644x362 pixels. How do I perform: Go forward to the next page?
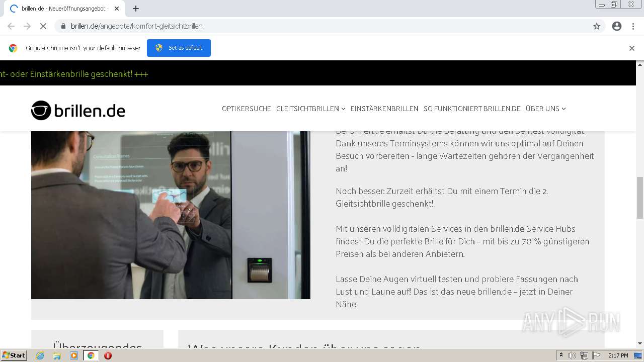tap(27, 26)
